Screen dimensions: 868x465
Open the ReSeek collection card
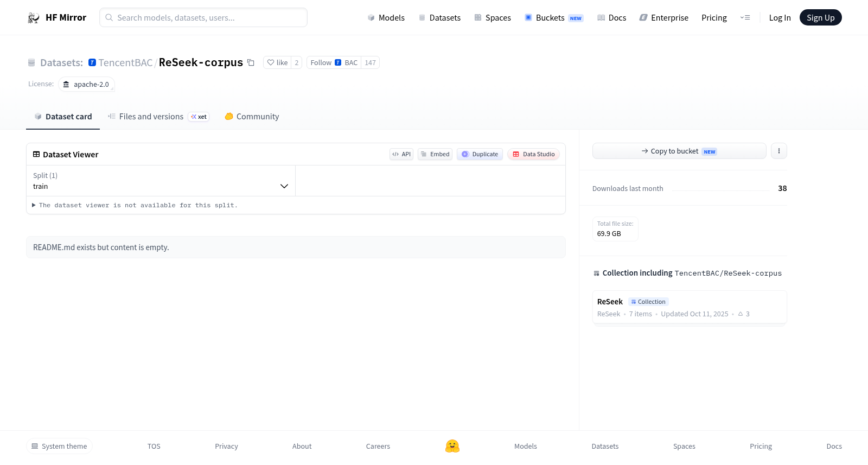point(690,307)
